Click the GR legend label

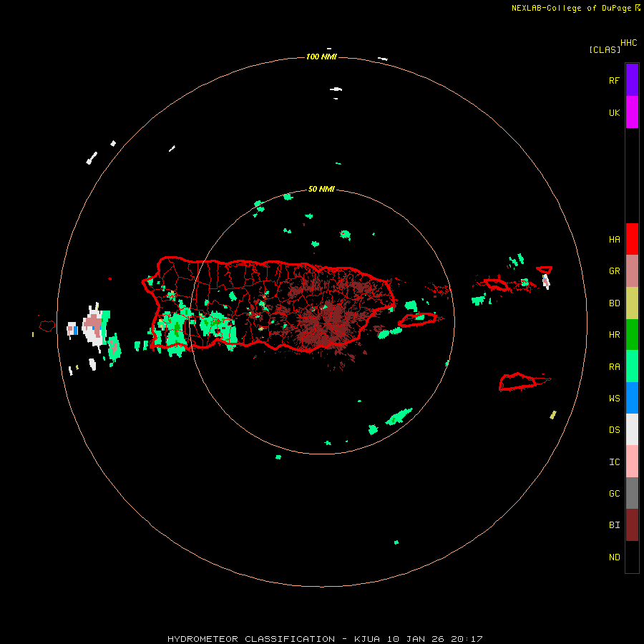tap(614, 271)
